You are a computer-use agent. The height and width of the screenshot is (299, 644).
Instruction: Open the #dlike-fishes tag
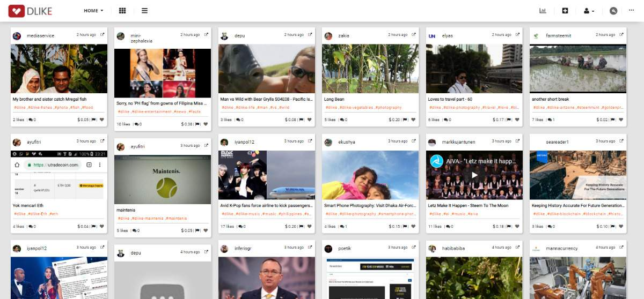(40, 108)
